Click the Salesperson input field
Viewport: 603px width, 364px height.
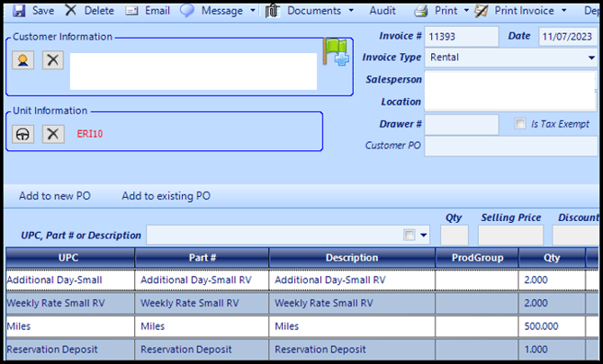tap(509, 80)
